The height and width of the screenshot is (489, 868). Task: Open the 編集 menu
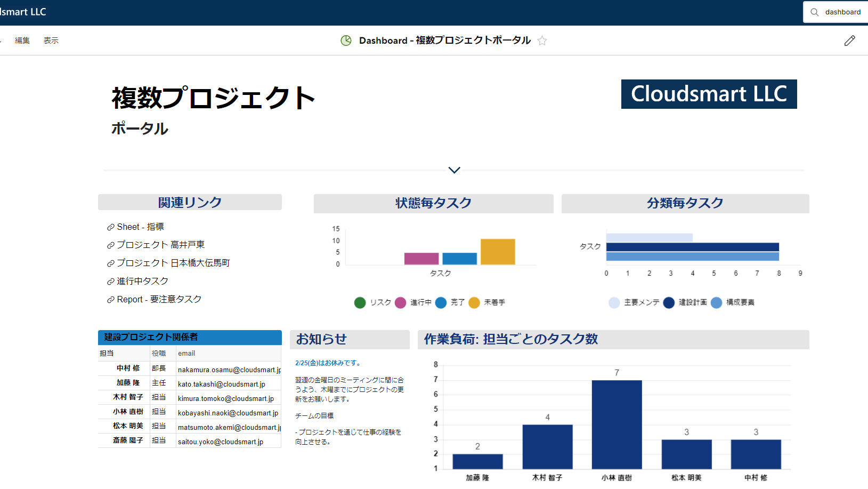(x=22, y=40)
